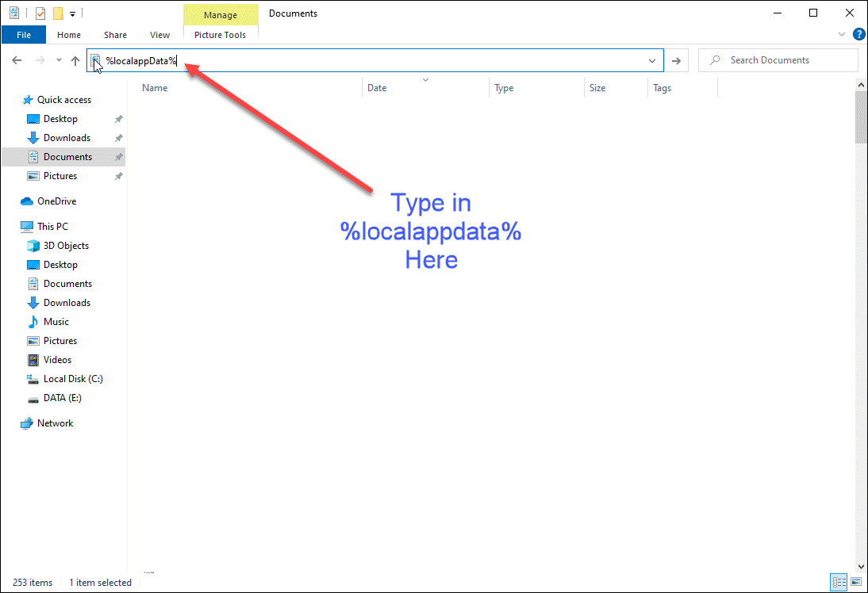Open the Customize Quick Access Toolbar dropdown

coord(72,13)
